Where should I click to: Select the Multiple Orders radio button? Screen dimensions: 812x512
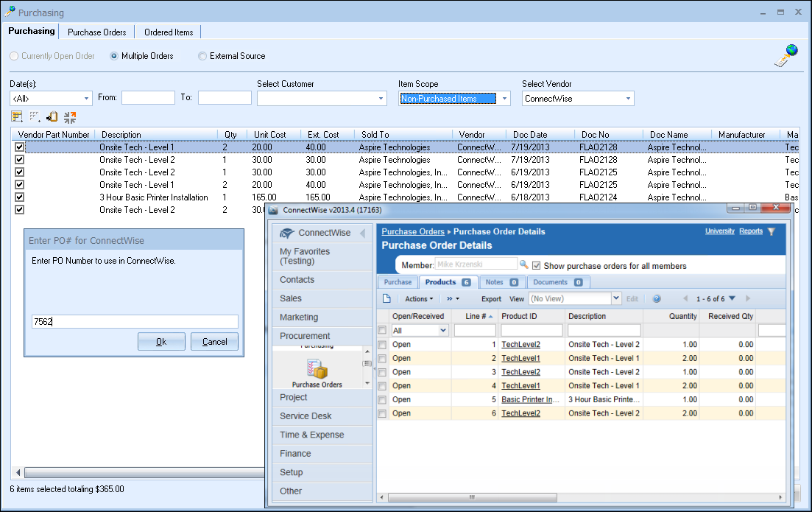pyautogui.click(x=114, y=56)
